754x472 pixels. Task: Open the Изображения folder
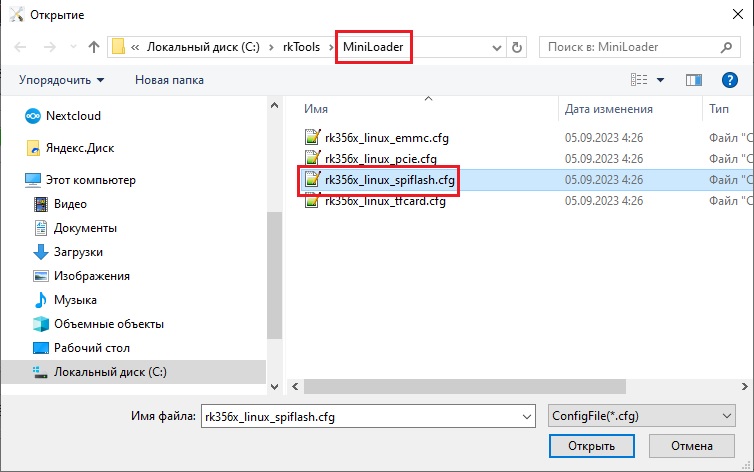tap(91, 276)
